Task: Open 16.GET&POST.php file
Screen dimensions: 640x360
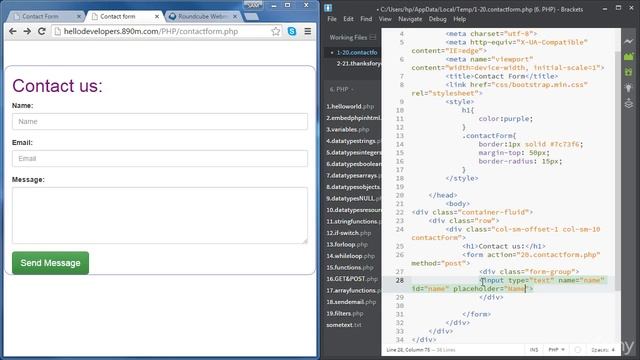Action: (352, 279)
